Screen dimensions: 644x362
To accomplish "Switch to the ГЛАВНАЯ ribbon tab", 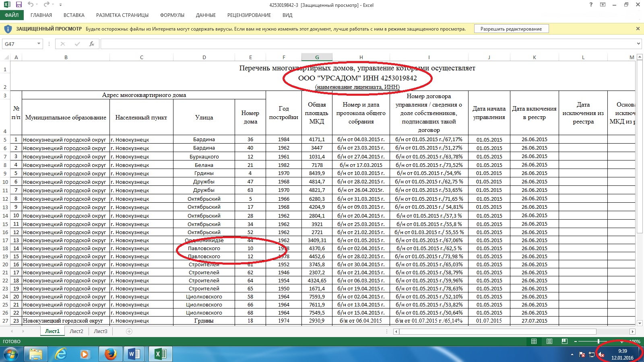I will 41,15.
